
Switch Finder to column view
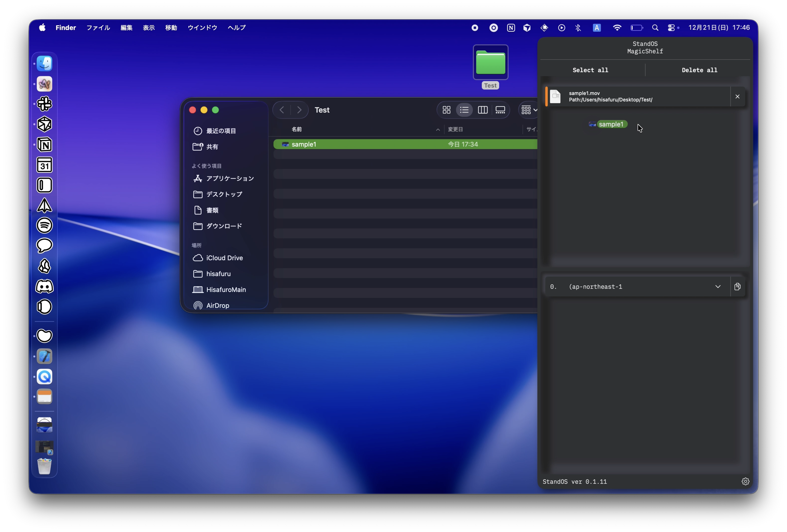[483, 110]
